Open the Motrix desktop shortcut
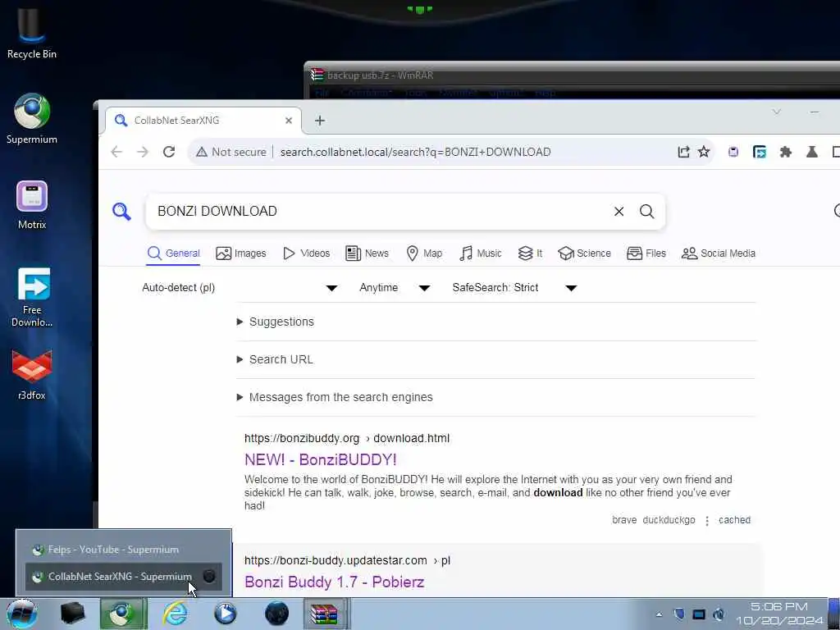This screenshot has width=840, height=630. pyautogui.click(x=32, y=205)
